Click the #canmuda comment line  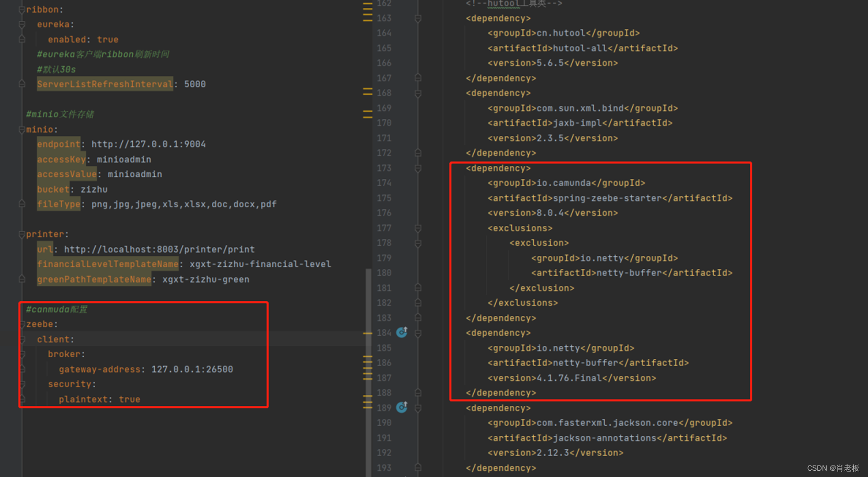pos(56,309)
